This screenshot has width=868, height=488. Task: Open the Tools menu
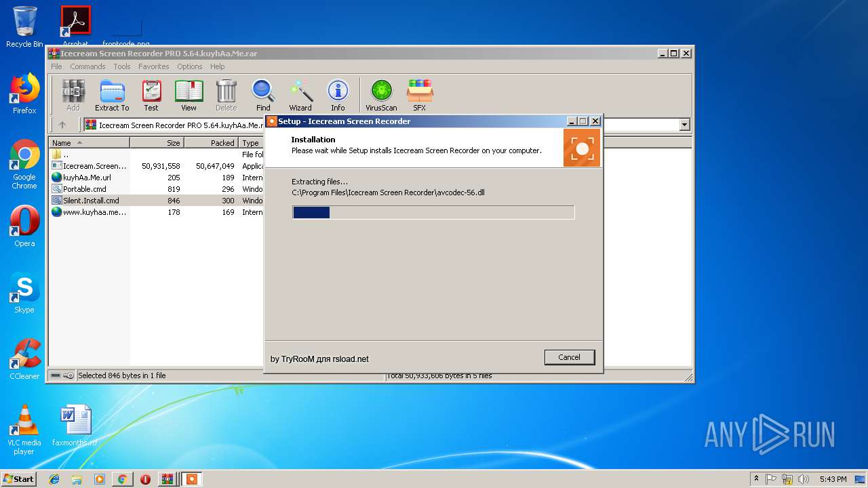tap(122, 66)
